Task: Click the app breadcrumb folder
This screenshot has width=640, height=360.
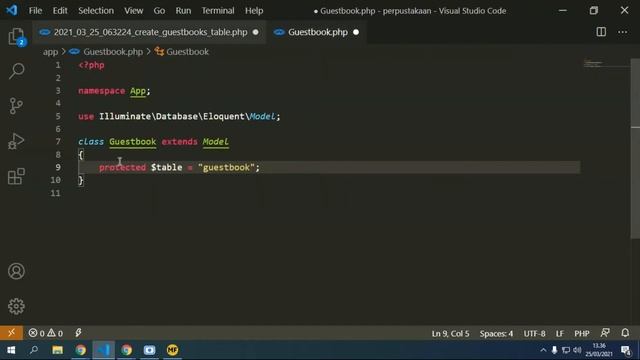Action: (50, 52)
